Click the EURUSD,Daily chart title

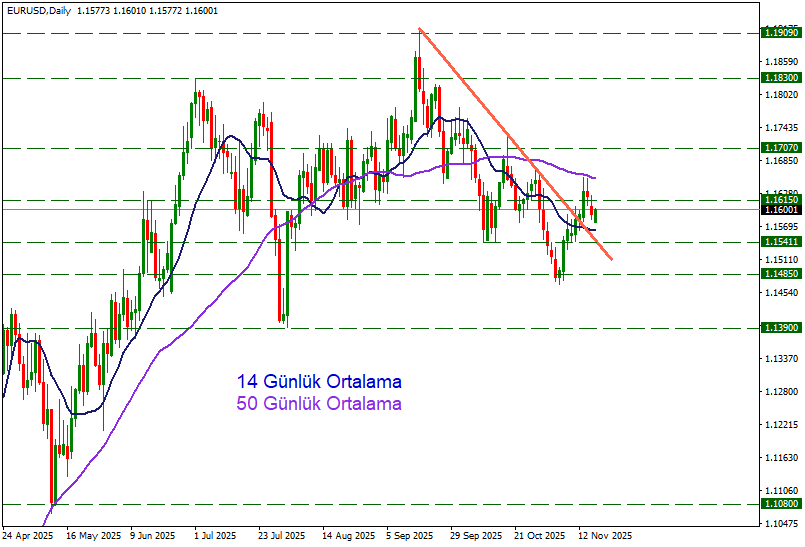click(40, 10)
